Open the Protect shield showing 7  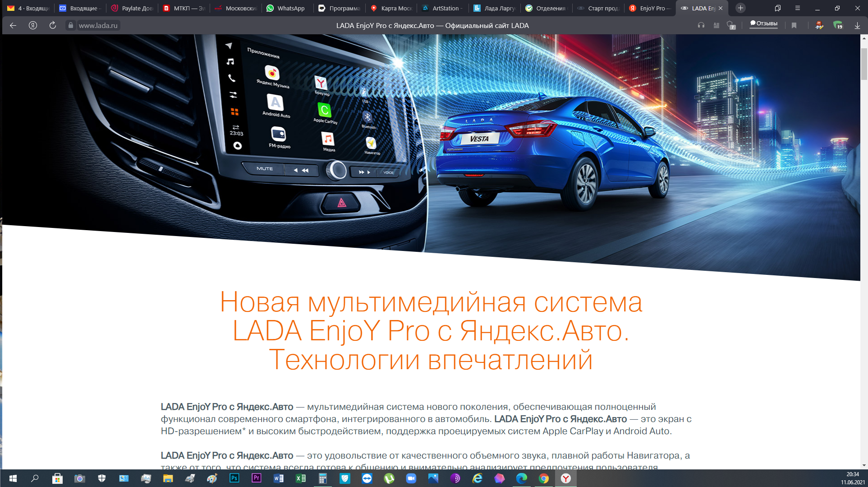click(x=731, y=26)
